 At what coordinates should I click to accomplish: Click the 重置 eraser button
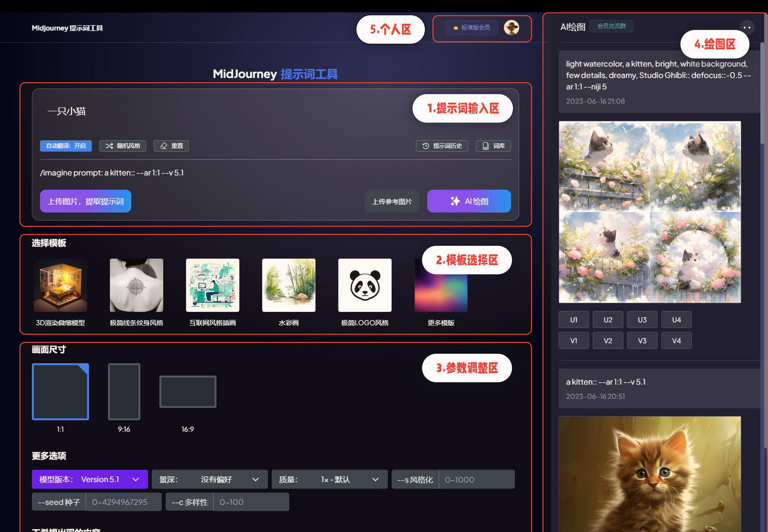[172, 146]
